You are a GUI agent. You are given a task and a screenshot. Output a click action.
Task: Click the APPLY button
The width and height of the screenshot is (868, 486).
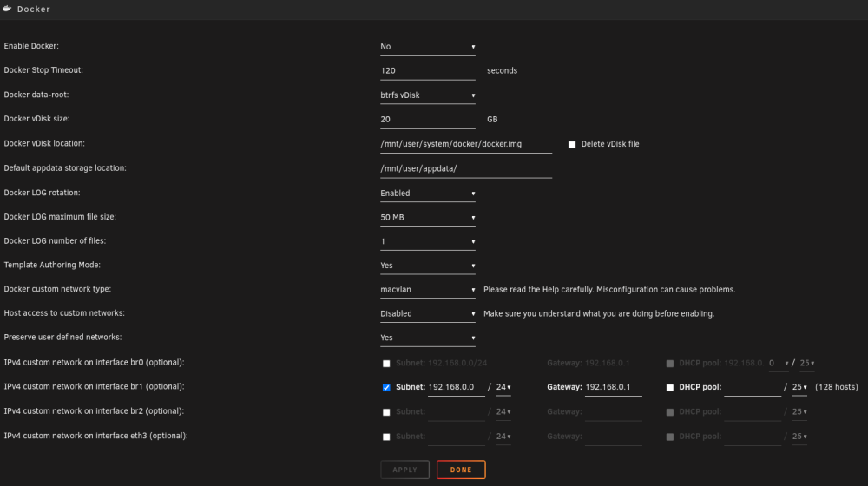404,470
